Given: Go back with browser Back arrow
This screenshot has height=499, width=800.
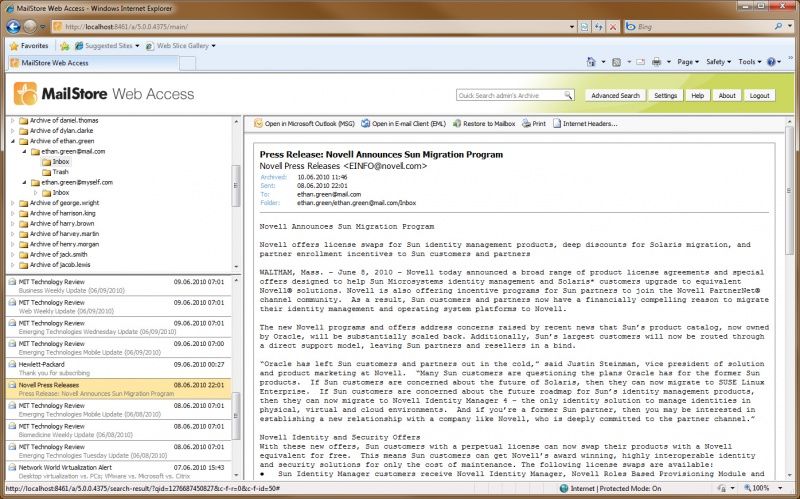Looking at the screenshot, I should (13, 27).
